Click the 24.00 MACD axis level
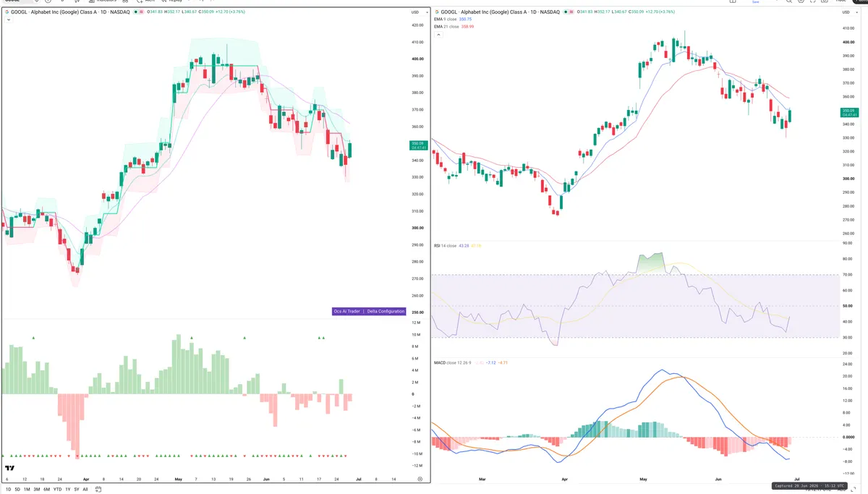 coord(846,364)
